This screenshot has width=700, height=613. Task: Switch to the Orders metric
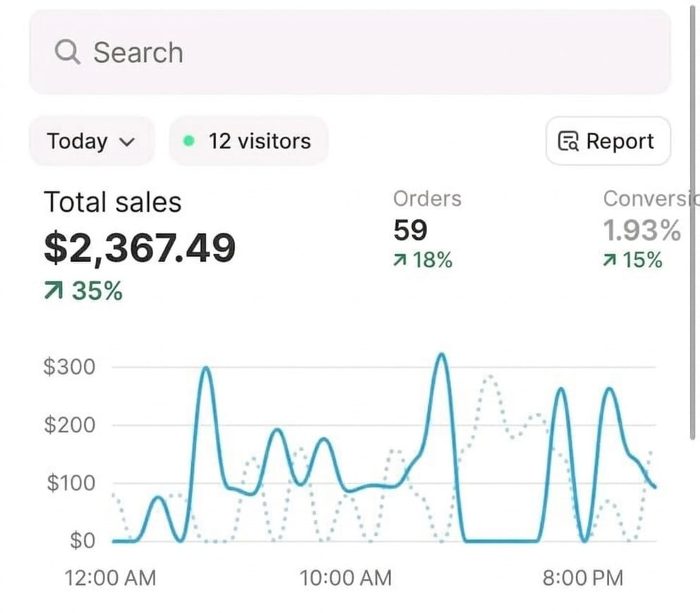427,199
